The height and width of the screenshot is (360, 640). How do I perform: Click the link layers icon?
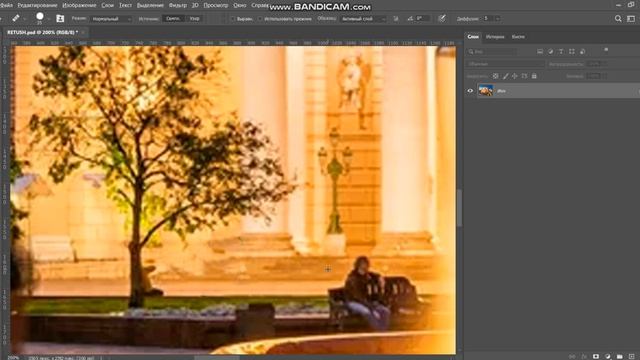[x=572, y=356]
